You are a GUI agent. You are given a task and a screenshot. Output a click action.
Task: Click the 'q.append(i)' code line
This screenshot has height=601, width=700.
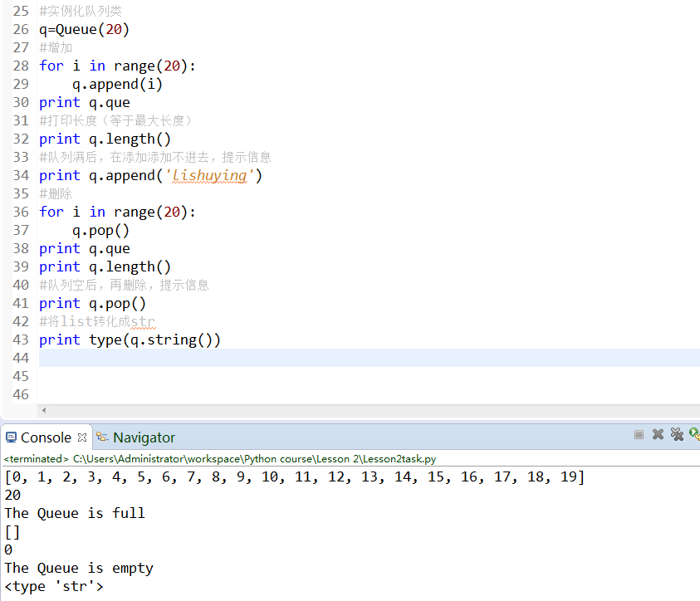[x=117, y=85]
